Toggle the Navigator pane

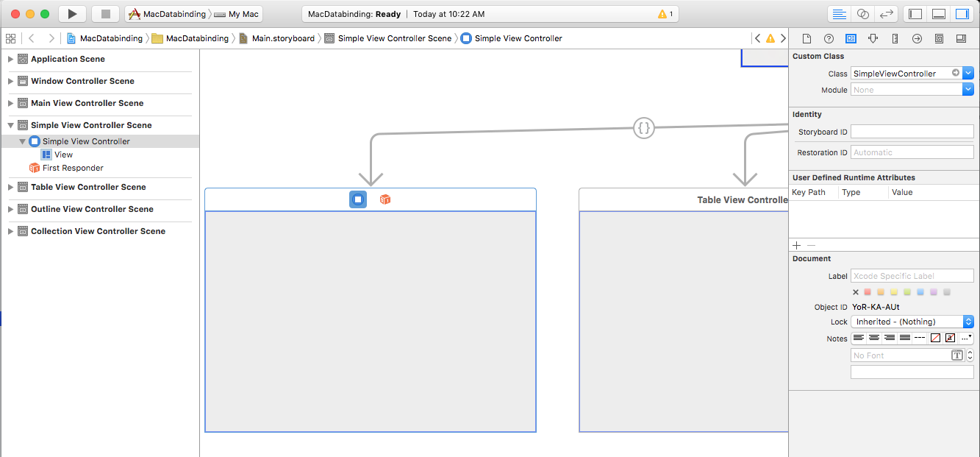(915, 14)
